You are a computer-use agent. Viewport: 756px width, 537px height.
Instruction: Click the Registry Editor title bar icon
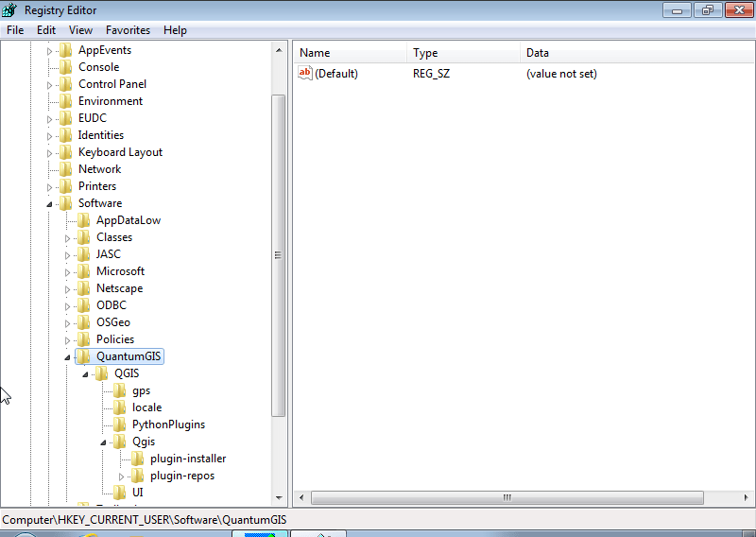pos(9,9)
